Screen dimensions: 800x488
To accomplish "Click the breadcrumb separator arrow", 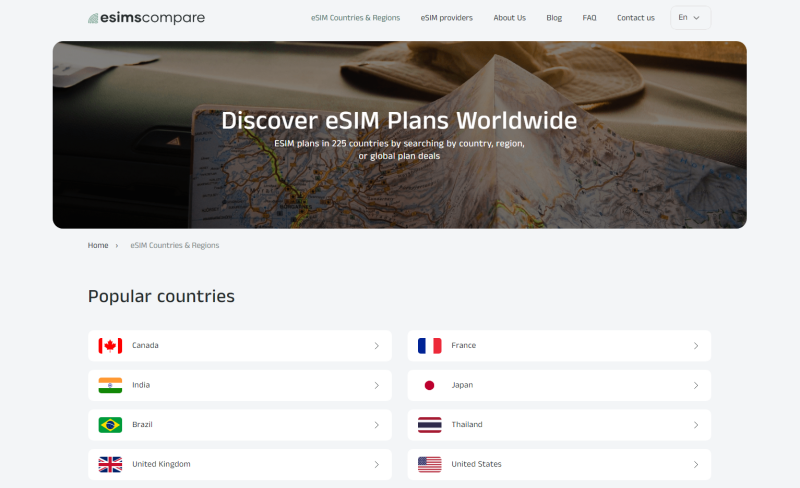I will (x=117, y=246).
